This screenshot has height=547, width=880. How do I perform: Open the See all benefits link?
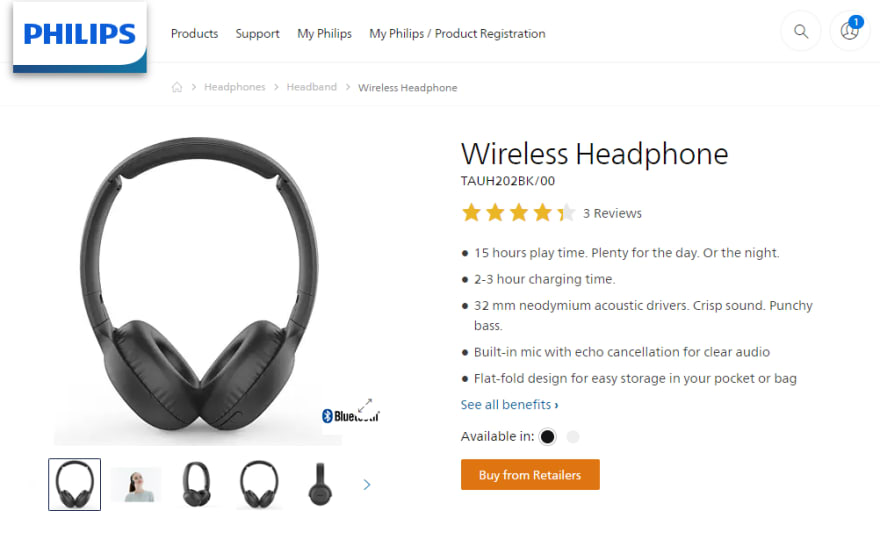click(x=509, y=404)
